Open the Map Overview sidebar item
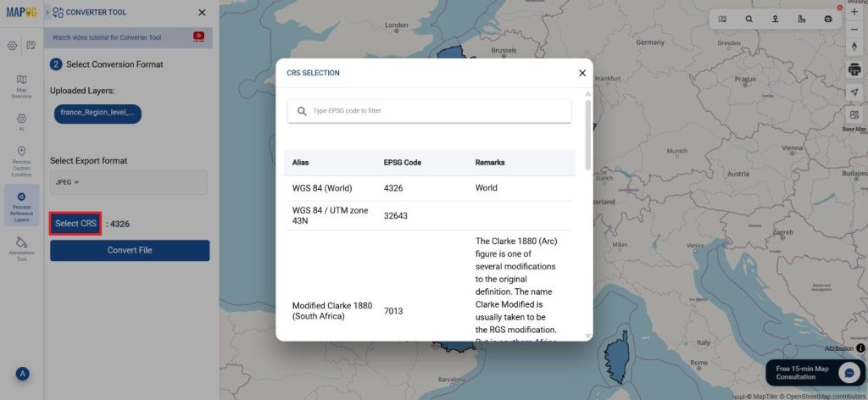 (x=21, y=86)
